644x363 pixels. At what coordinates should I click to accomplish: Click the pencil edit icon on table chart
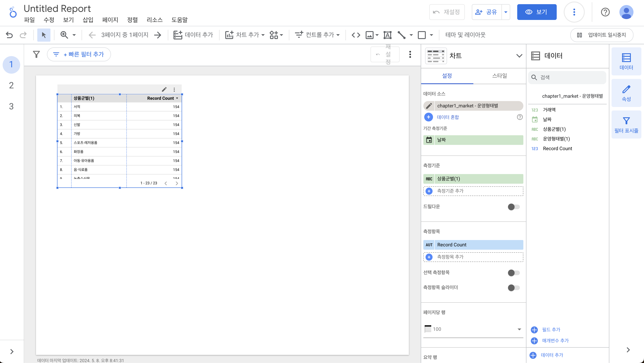[164, 89]
